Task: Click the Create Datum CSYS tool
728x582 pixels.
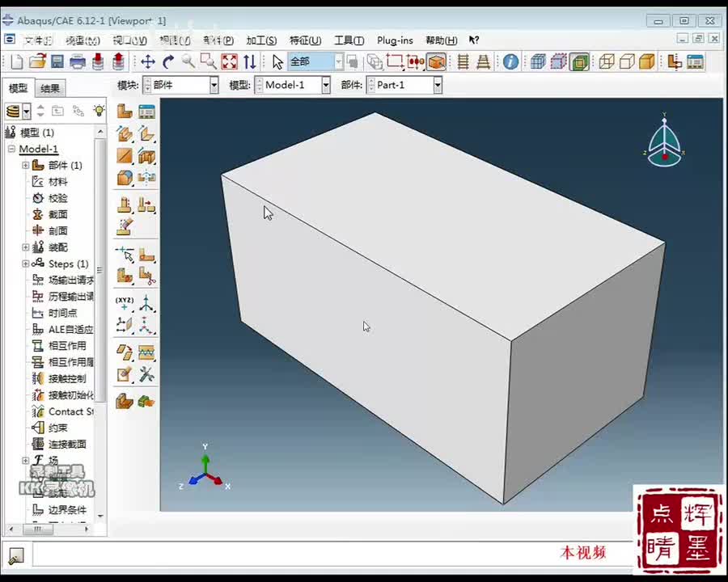Action: click(x=146, y=325)
